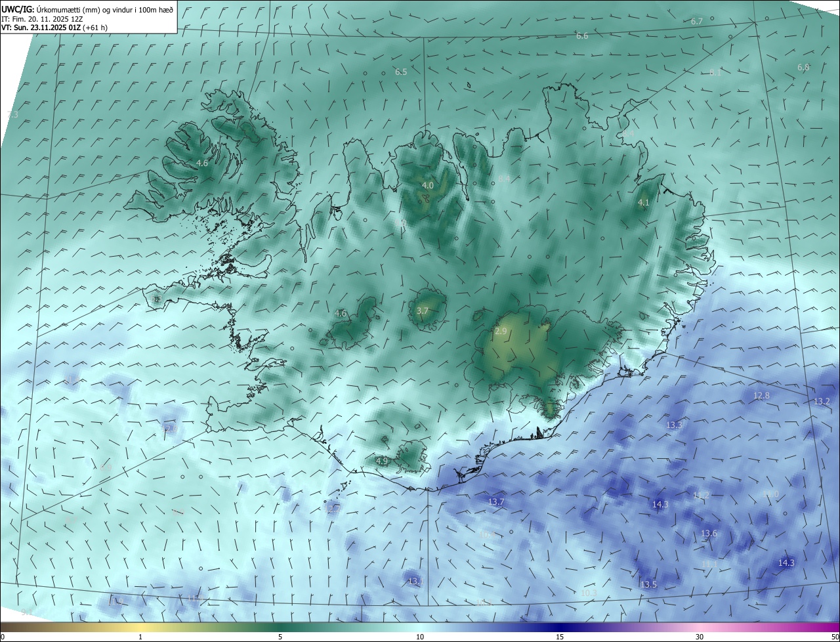The height and width of the screenshot is (642, 840).
Task: Click the 10 tick on the color scale
Action: pos(420,637)
